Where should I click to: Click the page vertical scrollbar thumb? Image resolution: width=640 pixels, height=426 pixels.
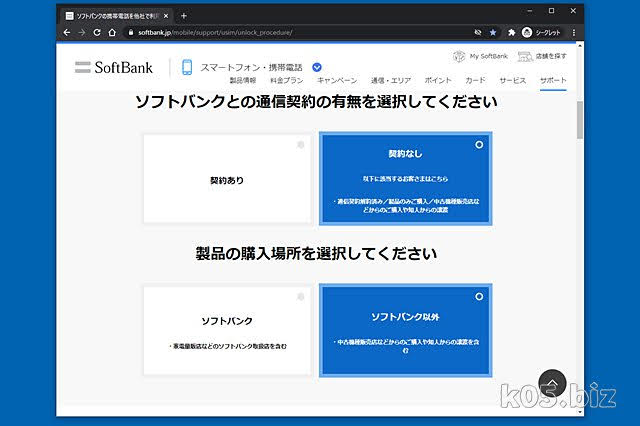point(580,120)
